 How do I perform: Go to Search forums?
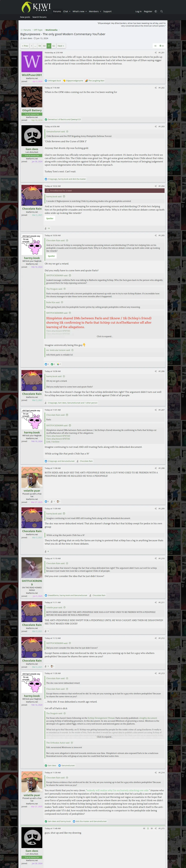[40, 17]
